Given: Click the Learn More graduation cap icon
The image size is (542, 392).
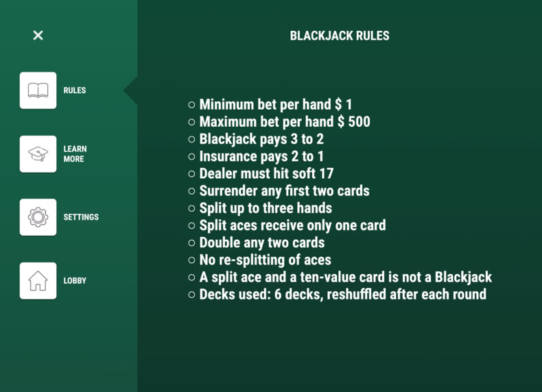Looking at the screenshot, I should tap(38, 154).
